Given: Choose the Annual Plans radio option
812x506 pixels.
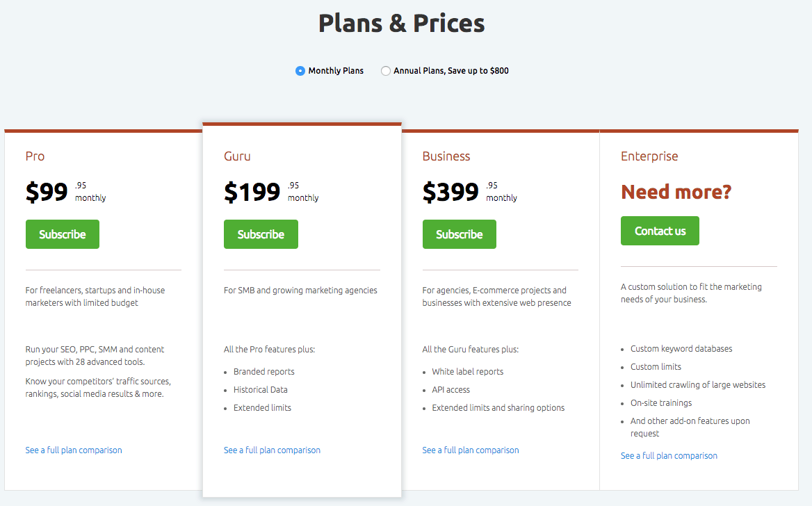Looking at the screenshot, I should click(x=386, y=71).
